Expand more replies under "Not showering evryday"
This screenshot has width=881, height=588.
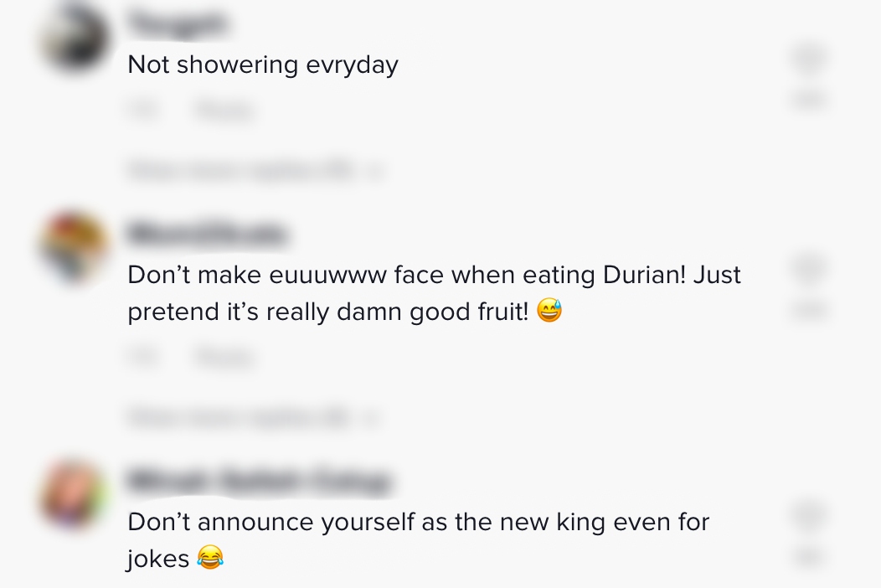pyautogui.click(x=241, y=169)
